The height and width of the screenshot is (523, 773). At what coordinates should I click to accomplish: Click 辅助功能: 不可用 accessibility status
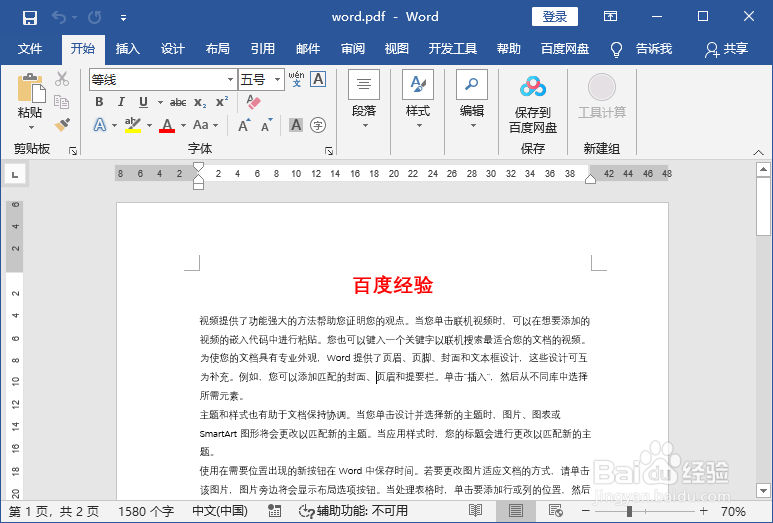coord(353,511)
